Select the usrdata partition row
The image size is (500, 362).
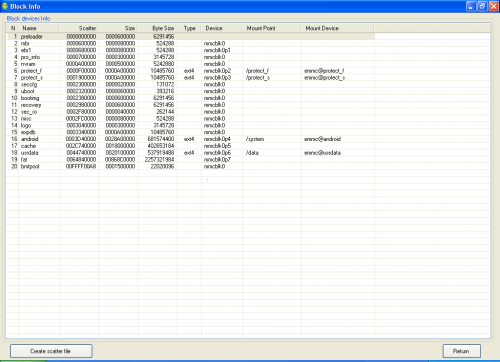tap(190, 153)
